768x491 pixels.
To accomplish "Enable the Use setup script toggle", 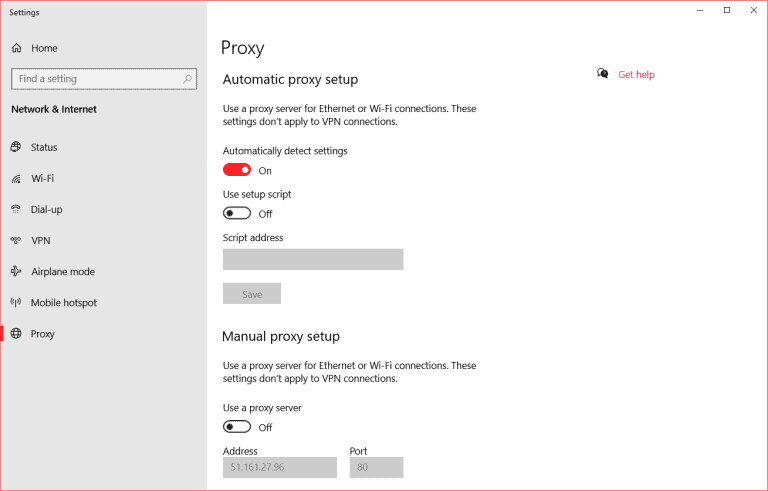I will tap(237, 213).
